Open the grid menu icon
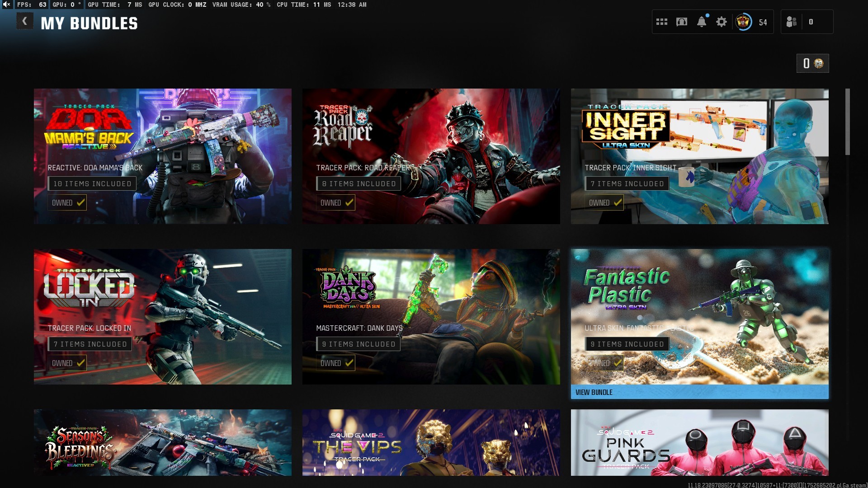Screen dimensions: 868x488 point(662,22)
